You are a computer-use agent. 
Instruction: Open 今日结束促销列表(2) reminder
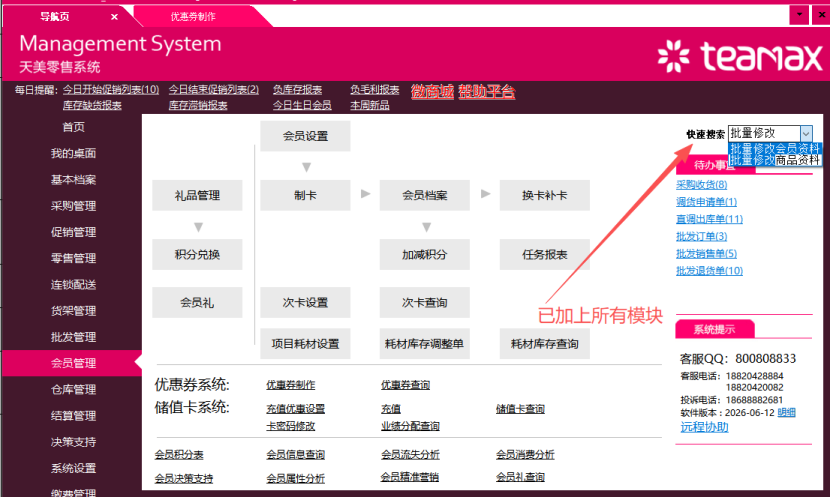point(213,89)
